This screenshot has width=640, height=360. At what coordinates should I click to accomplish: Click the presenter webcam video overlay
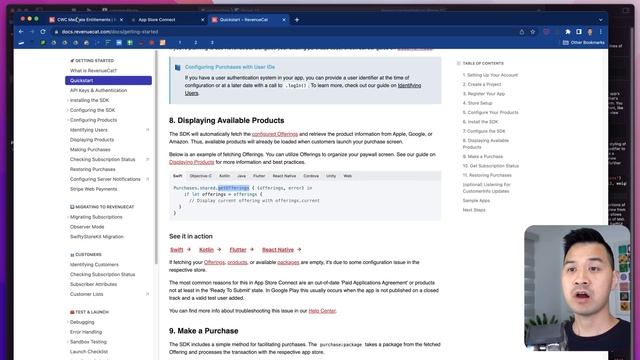(577, 288)
